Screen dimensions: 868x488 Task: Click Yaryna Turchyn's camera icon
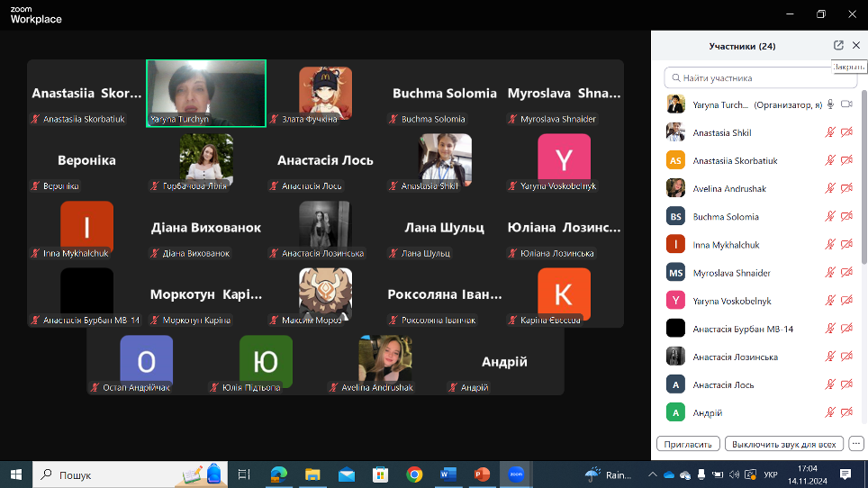pyautogui.click(x=846, y=104)
